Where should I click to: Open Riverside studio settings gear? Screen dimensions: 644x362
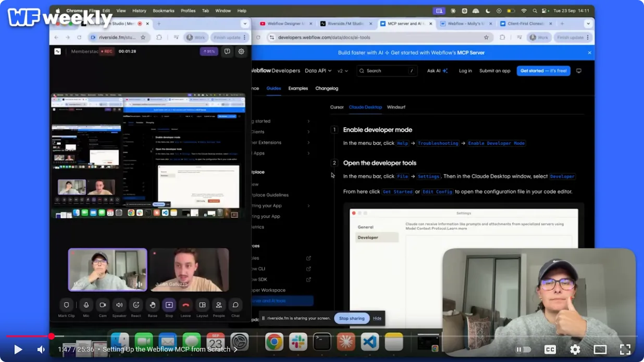[241, 52]
